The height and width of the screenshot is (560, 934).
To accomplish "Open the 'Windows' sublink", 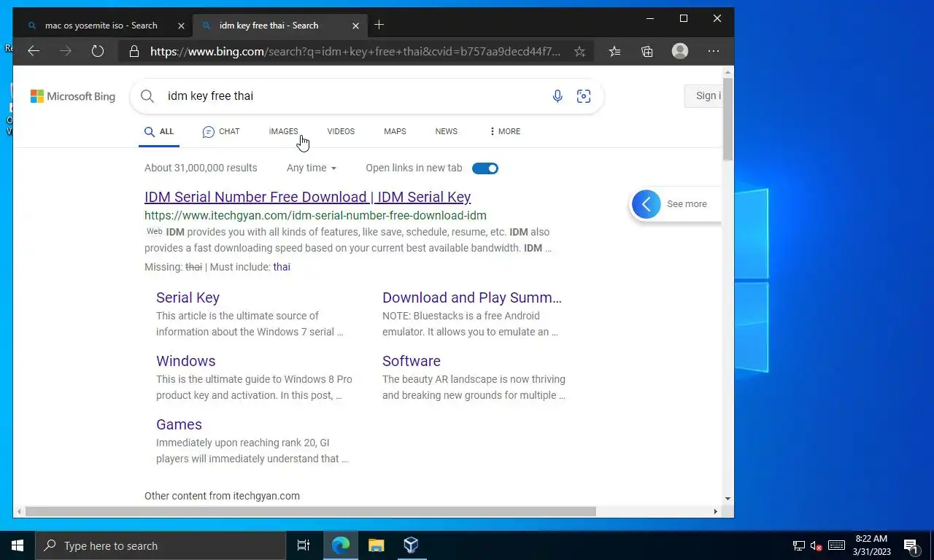I will (x=185, y=361).
